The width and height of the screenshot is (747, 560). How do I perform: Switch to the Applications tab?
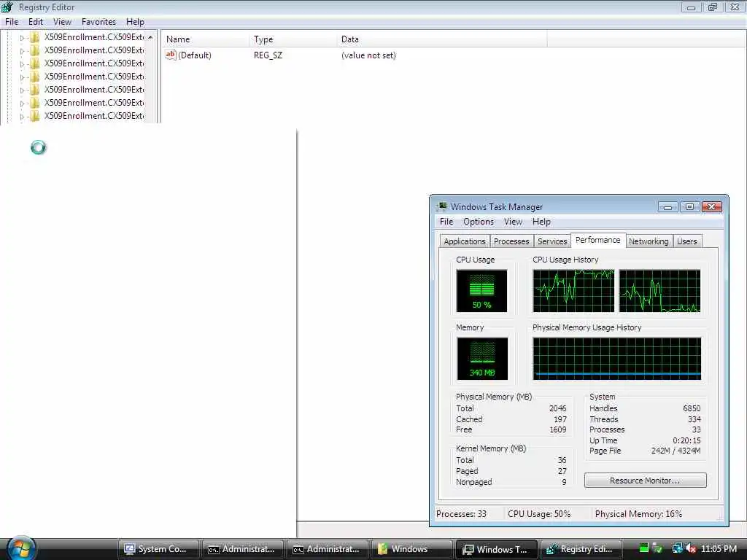point(465,241)
